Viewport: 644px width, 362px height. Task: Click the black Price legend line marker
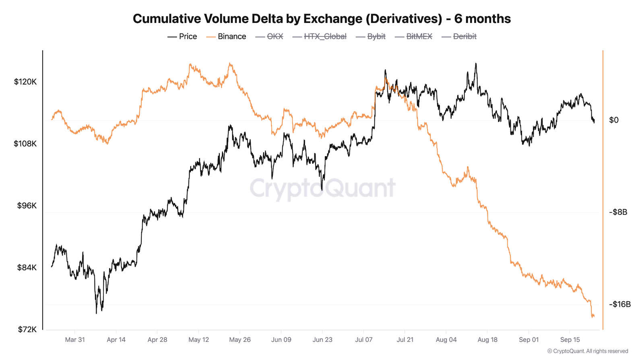pos(172,37)
